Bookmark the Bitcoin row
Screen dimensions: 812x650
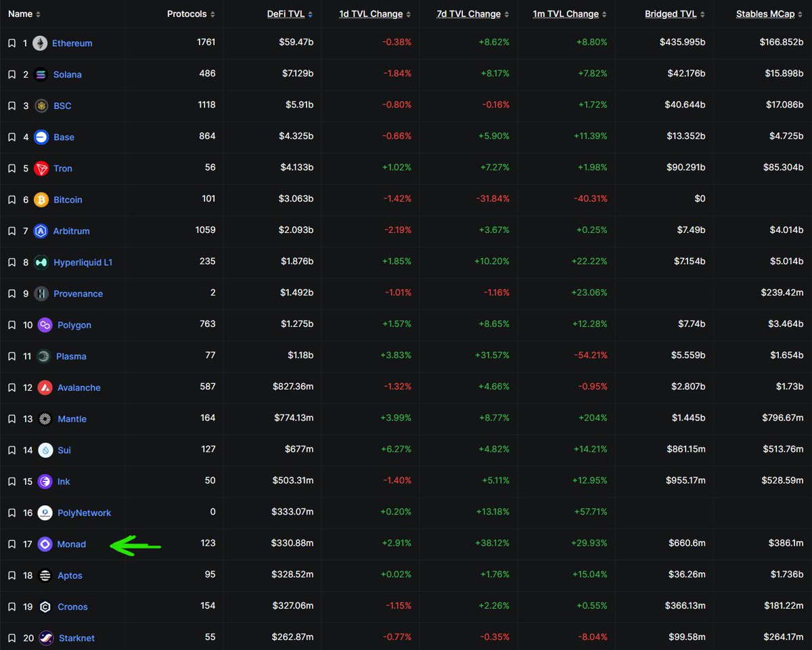tap(12, 200)
